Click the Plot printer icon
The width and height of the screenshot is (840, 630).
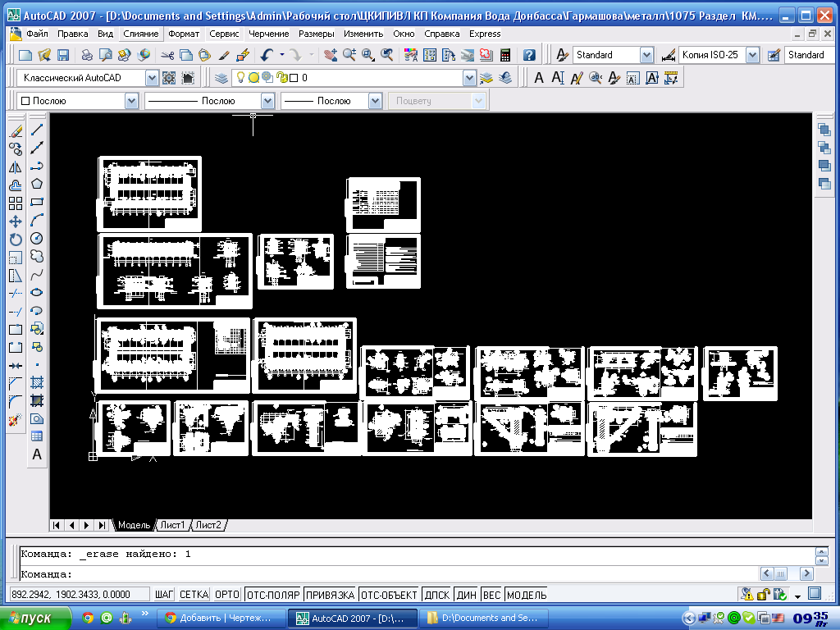87,55
